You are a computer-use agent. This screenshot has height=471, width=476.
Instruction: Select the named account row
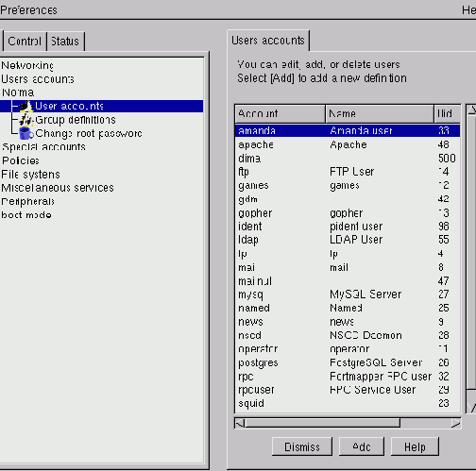click(348, 308)
